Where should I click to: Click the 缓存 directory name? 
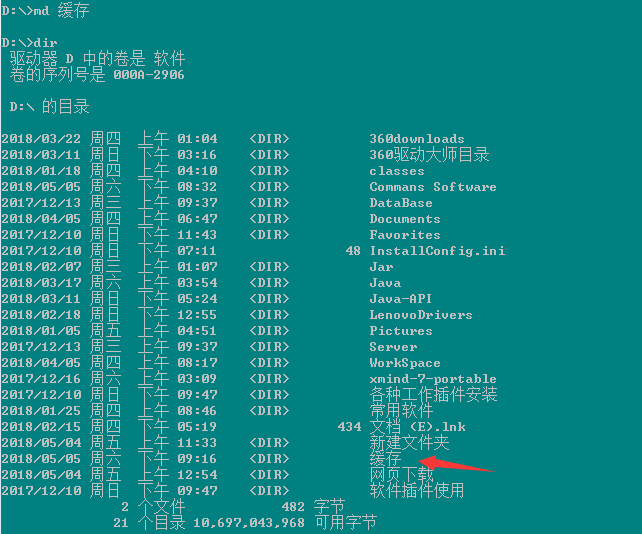[x=385, y=458]
